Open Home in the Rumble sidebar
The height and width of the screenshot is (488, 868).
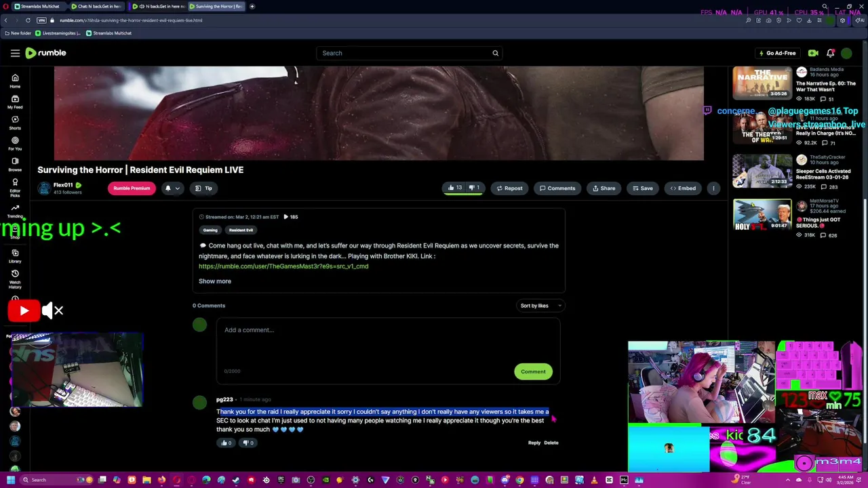[x=15, y=81]
